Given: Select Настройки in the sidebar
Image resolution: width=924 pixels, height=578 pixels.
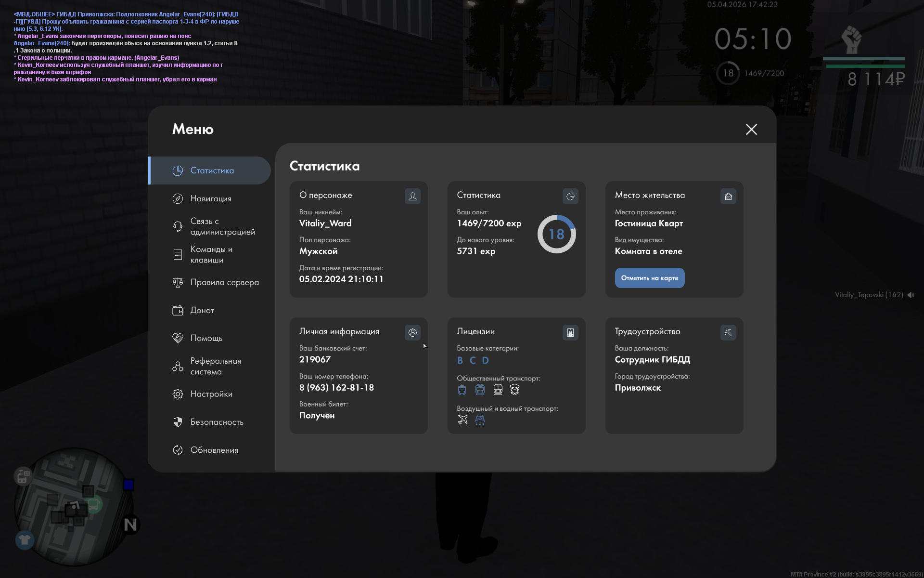Looking at the screenshot, I should [x=211, y=394].
